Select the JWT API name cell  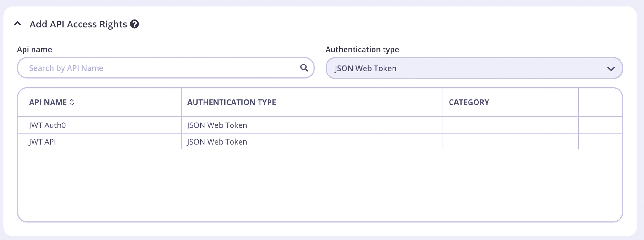(43, 142)
